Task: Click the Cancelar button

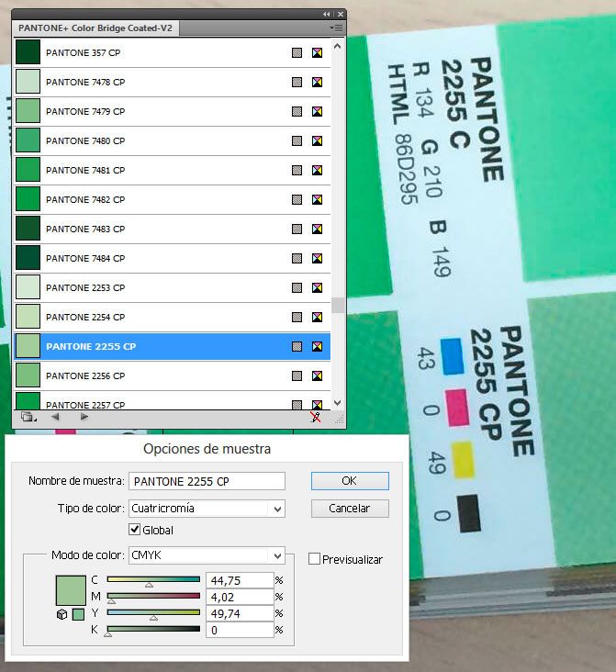Action: coord(350,509)
